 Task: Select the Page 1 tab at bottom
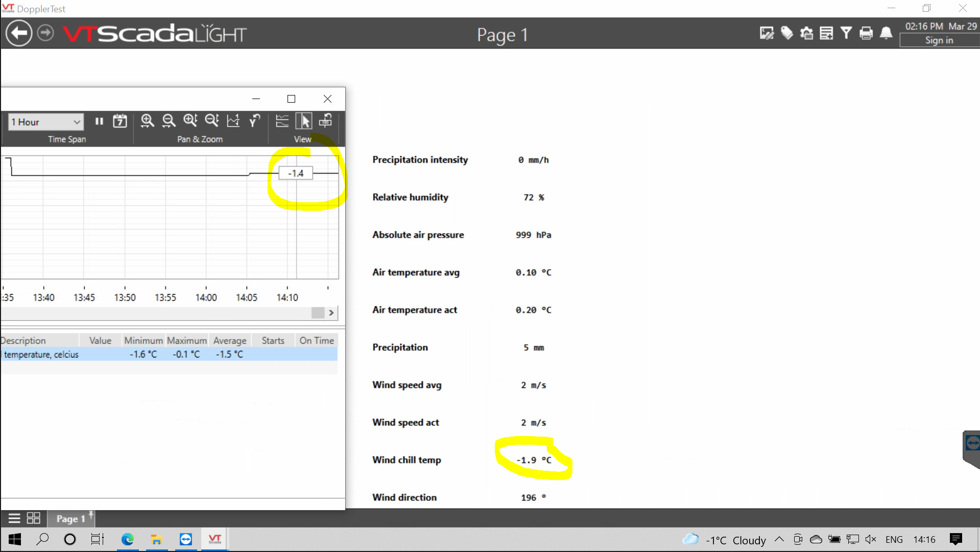click(x=70, y=519)
